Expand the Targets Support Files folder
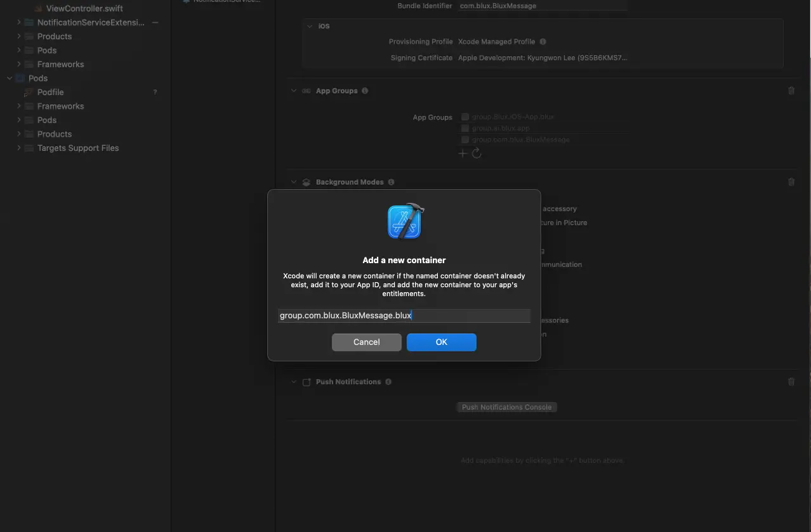811x532 pixels. [x=19, y=148]
